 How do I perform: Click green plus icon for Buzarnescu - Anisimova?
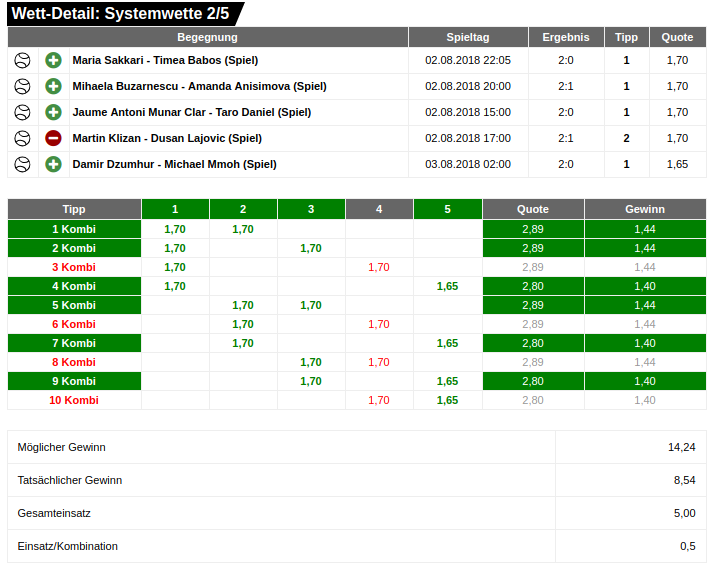click(54, 86)
